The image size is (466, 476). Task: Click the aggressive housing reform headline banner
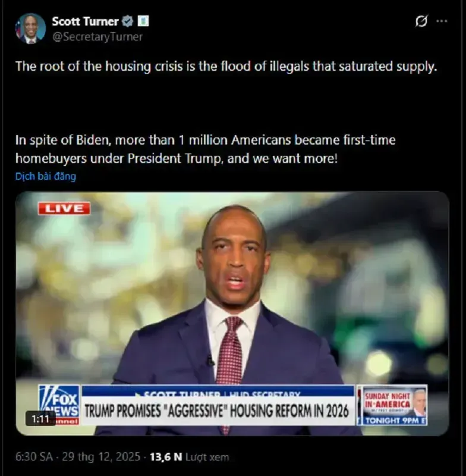click(218, 411)
